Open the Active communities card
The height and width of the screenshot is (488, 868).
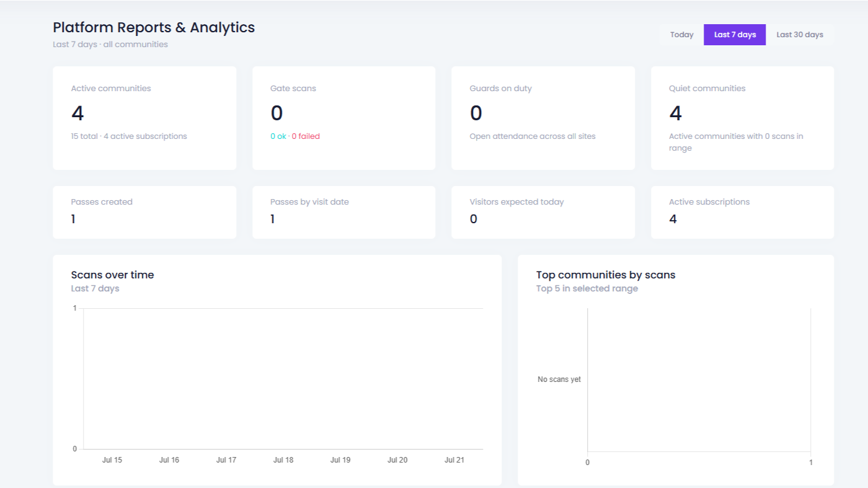(144, 118)
